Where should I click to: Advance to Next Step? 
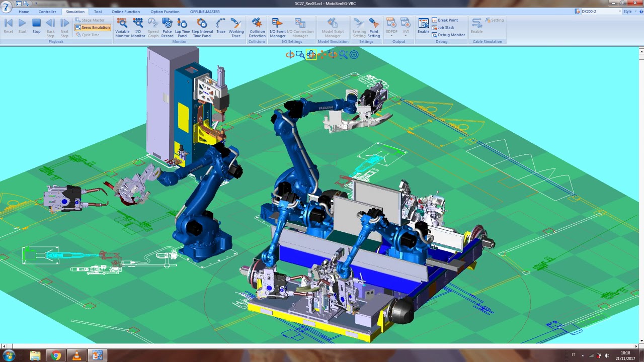coord(64,28)
